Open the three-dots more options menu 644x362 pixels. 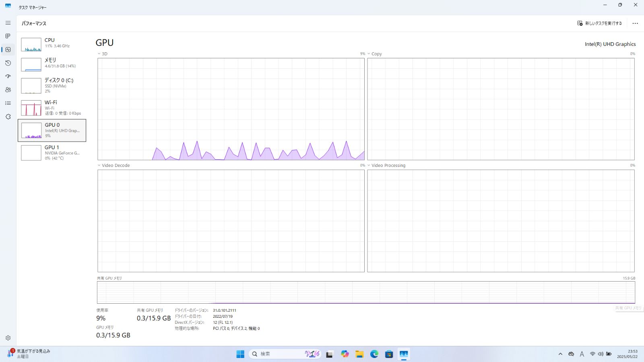tap(635, 23)
